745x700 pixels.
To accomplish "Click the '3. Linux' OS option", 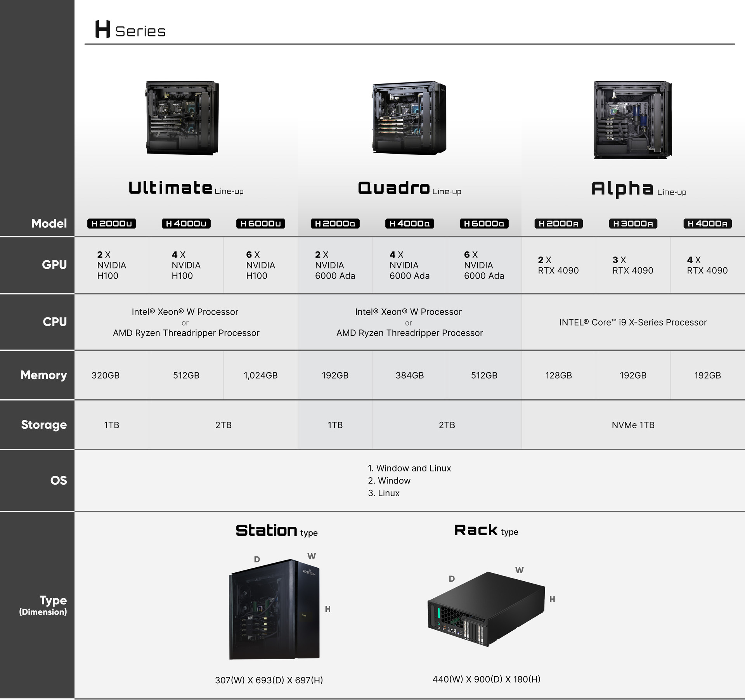I will (x=384, y=493).
